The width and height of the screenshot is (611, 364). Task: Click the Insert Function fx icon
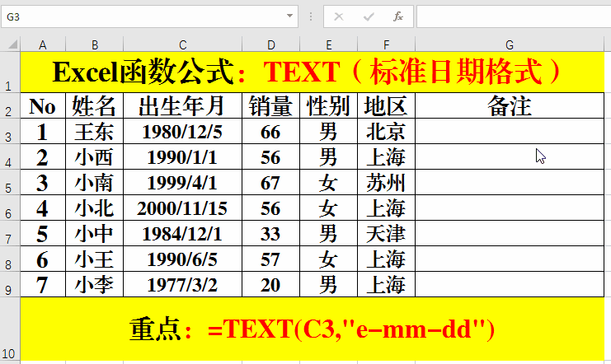(398, 16)
